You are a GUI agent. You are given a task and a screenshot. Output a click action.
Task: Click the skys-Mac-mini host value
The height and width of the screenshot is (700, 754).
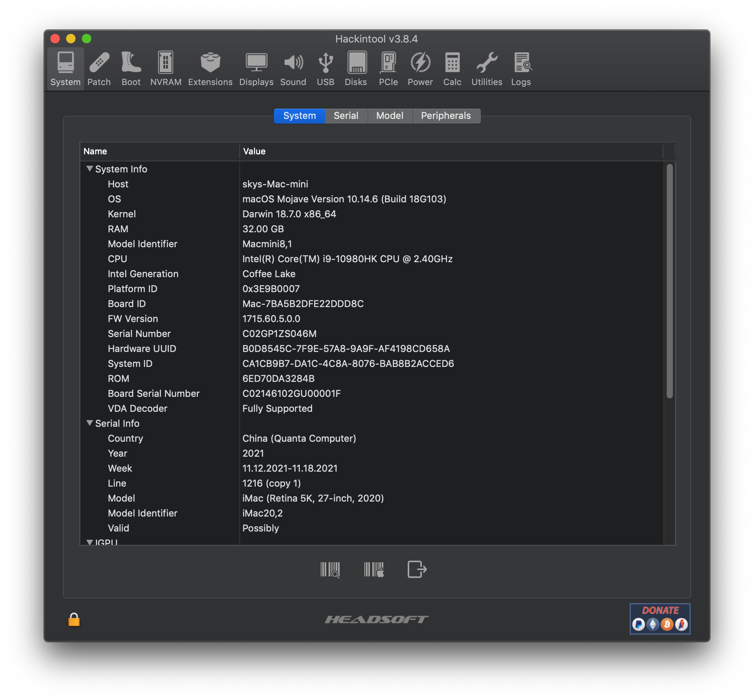click(275, 184)
